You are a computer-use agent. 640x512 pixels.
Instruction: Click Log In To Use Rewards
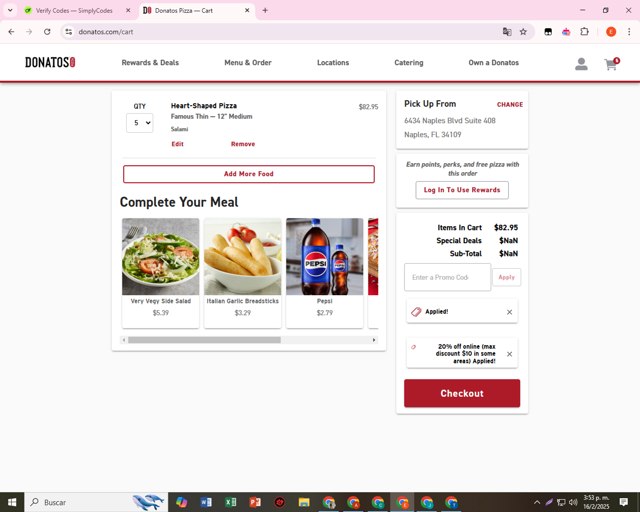pyautogui.click(x=462, y=190)
